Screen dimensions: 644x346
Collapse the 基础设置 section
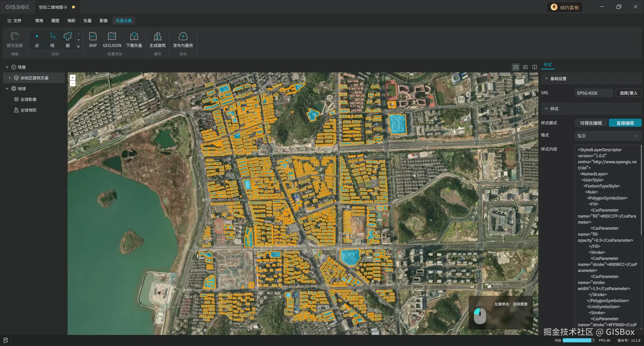546,78
